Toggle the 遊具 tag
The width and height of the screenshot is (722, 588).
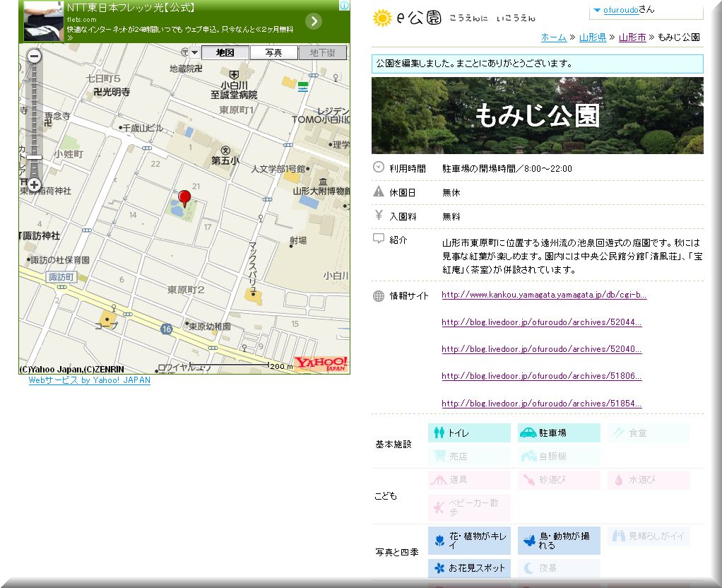[x=469, y=480]
